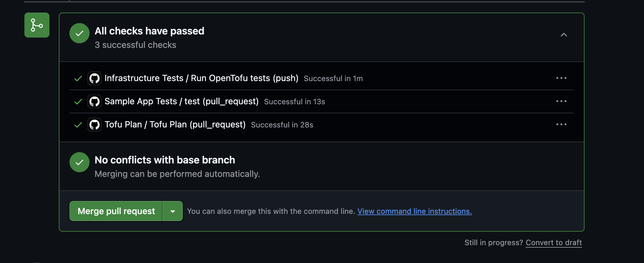This screenshot has width=644, height=263.
Task: Click GitHub logo beside Sample App Tests
Action: tap(95, 101)
